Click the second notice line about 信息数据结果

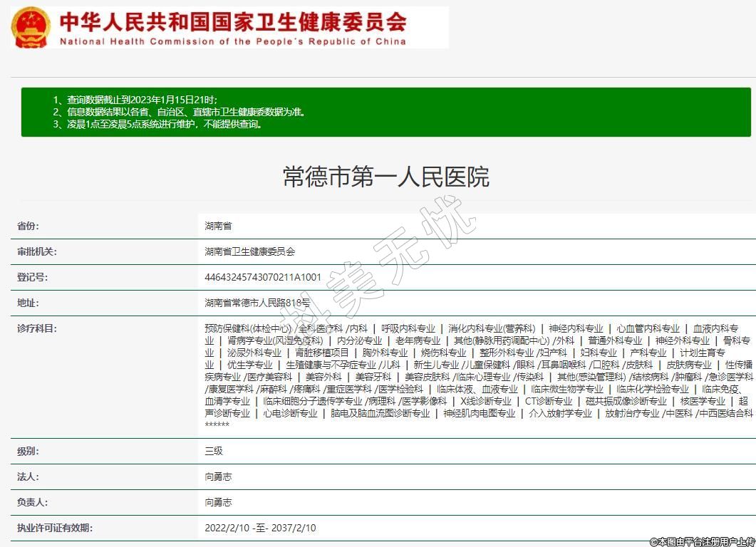180,112
